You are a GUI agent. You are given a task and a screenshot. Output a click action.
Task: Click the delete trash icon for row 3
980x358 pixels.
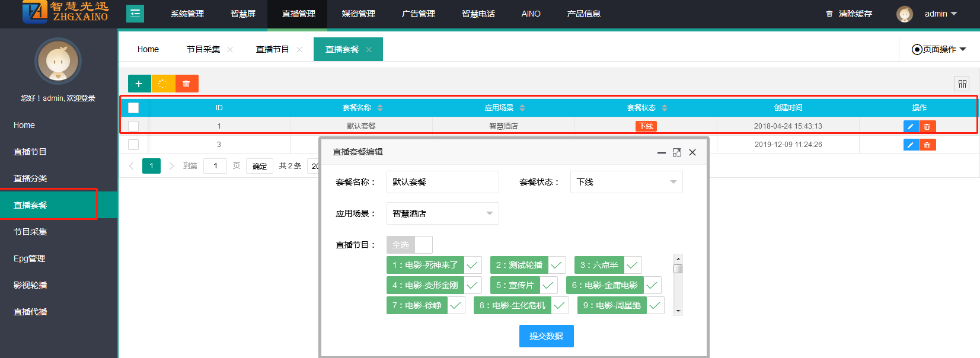coord(927,145)
